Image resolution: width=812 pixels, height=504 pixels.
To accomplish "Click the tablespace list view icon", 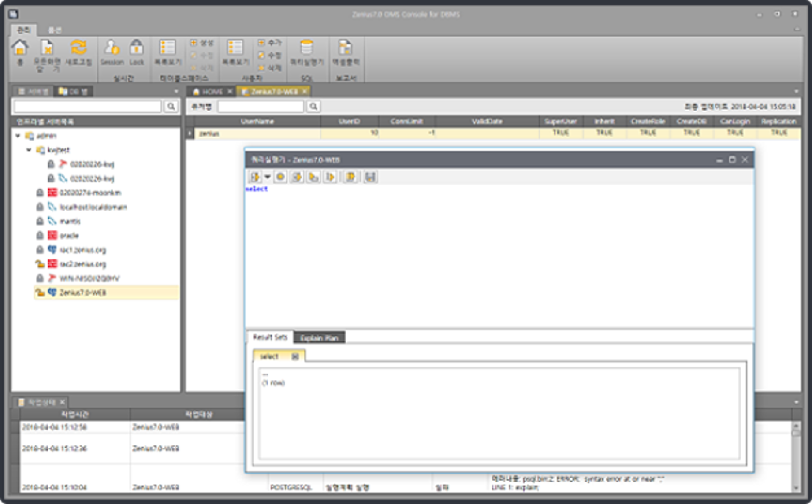I will (168, 48).
